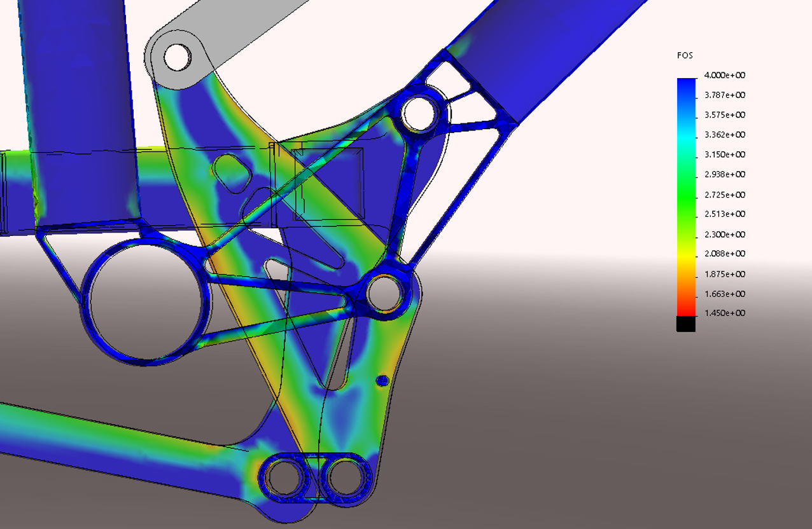Click the FOS legend title

tap(684, 56)
